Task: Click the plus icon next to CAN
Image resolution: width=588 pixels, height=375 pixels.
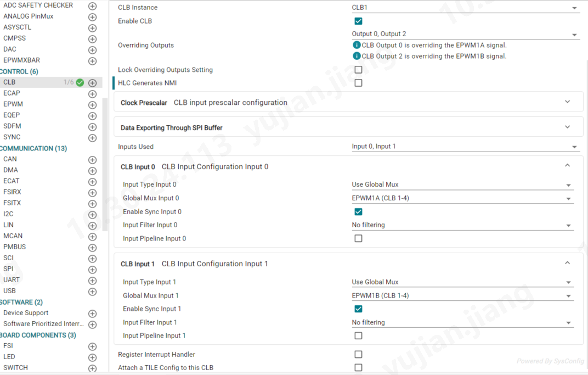Action: coord(92,160)
